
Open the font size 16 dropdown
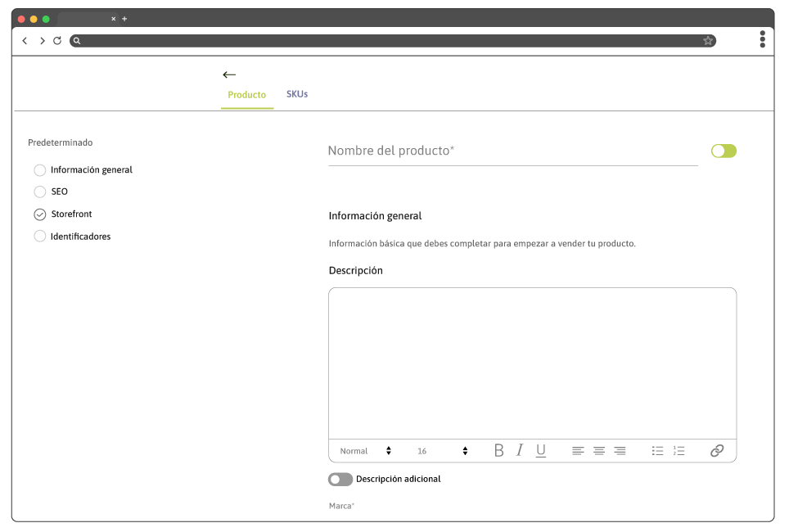pos(442,451)
